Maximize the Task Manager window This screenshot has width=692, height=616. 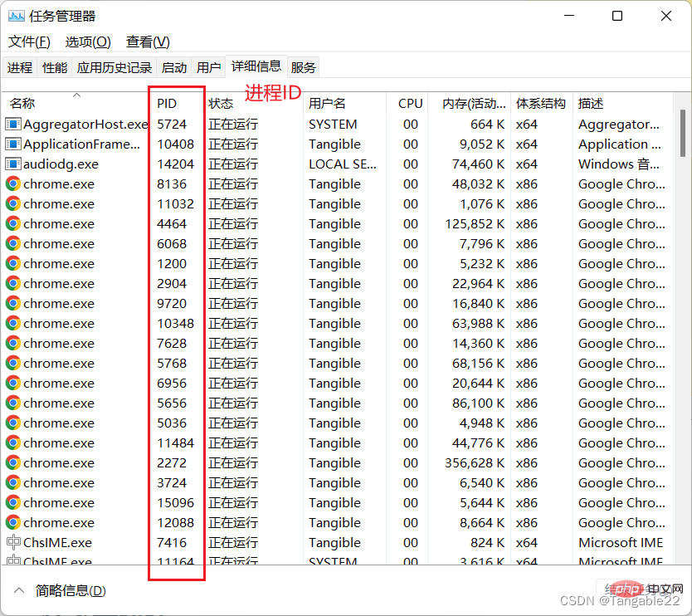617,16
